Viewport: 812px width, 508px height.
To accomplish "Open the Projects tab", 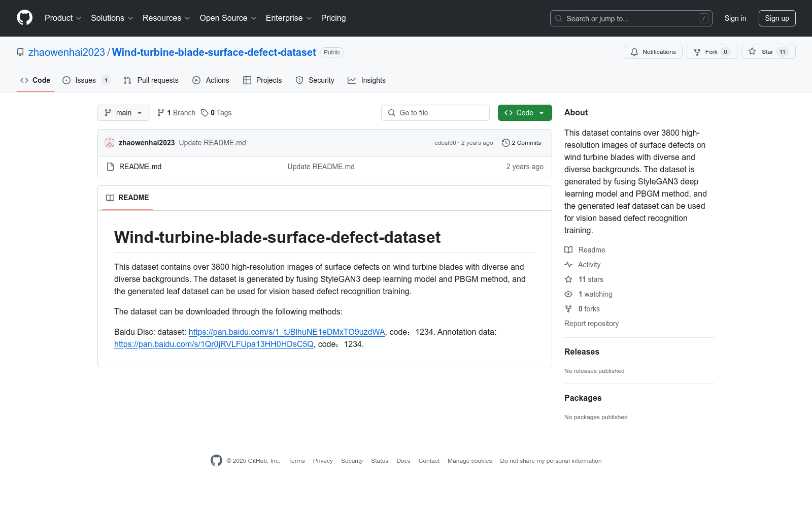I will tap(262, 80).
